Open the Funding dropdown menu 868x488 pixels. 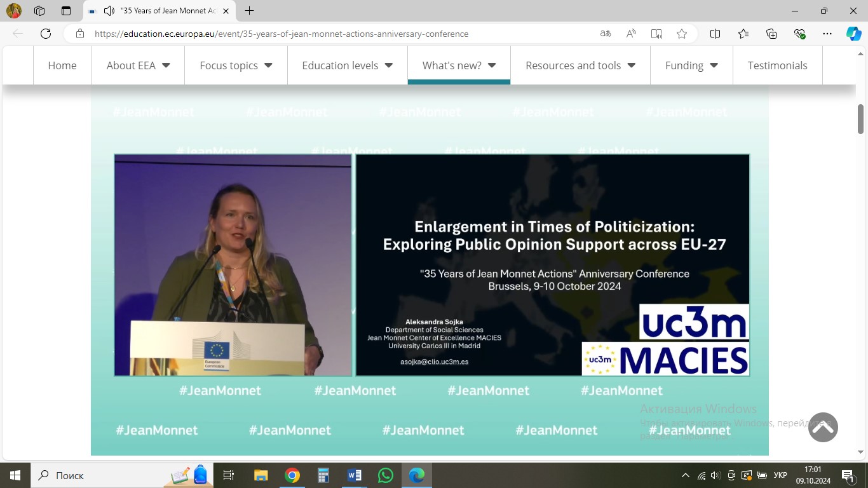[691, 65]
